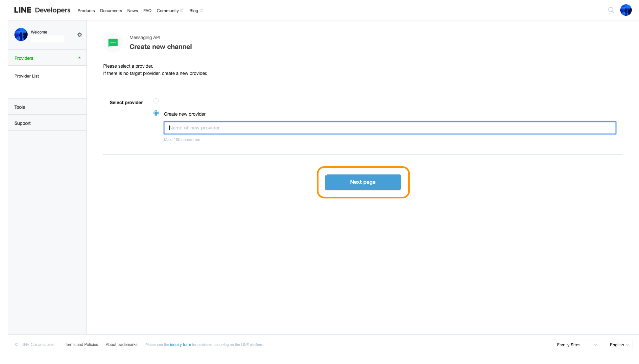Open Provider List in sidebar
Screen dimensions: 639x364
point(27,76)
